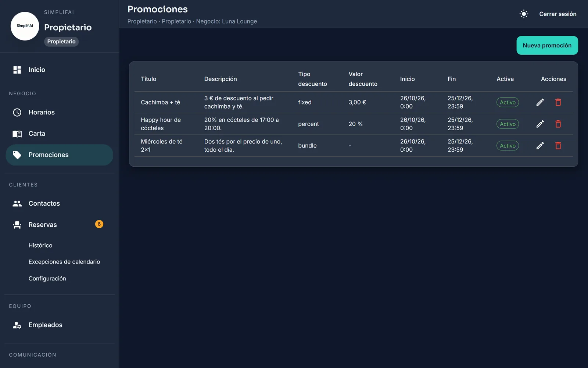Edit the Happy hour de cócteles promotion

(x=540, y=124)
